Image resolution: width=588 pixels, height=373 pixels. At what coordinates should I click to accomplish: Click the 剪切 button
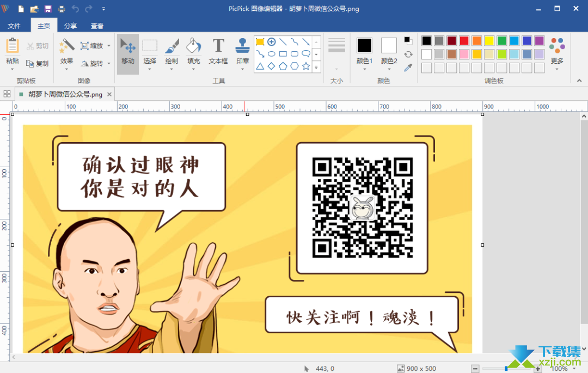(38, 46)
